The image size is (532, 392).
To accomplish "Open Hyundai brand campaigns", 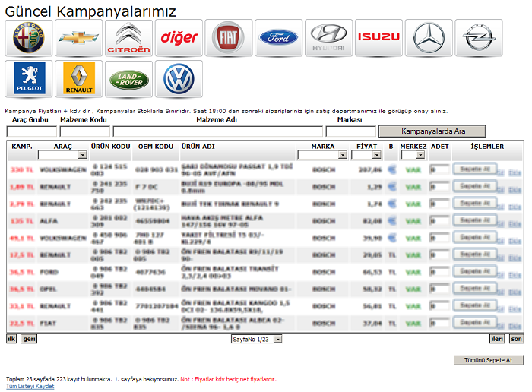I will click(328, 38).
